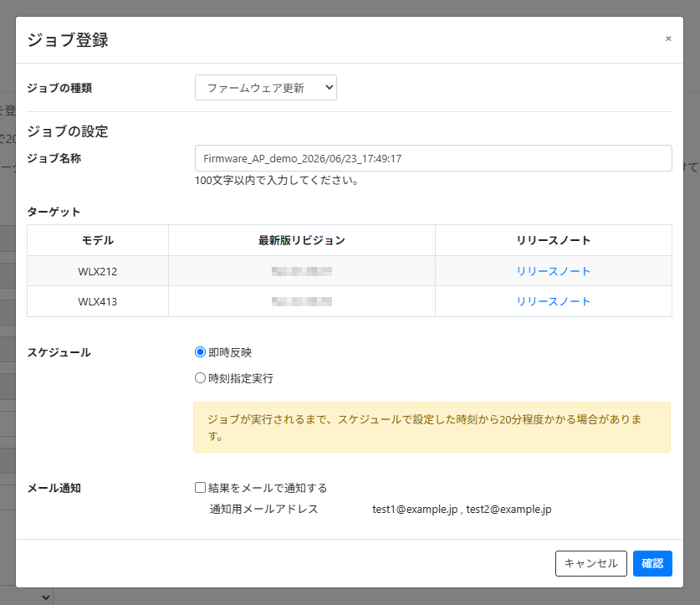700x605 pixels.
Task: Click the yellow schedule warning message
Action: (432, 427)
